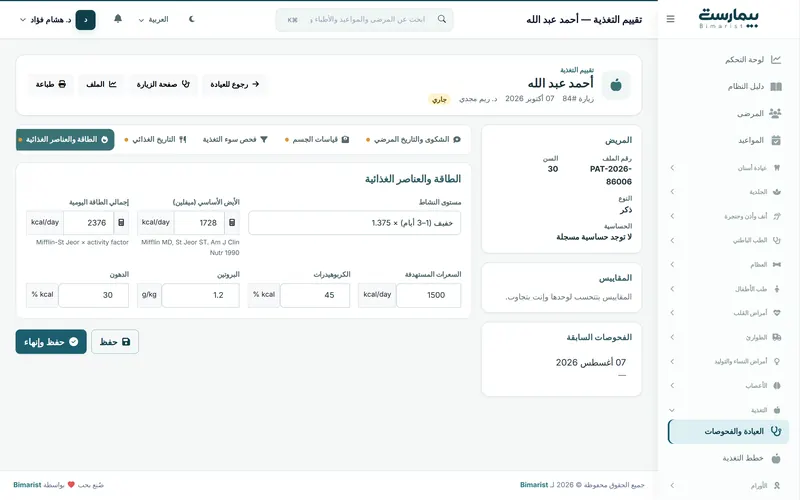Switch to الشكوى والتاريخ المرضي tab
This screenshot has height=500, width=800.
(x=413, y=139)
